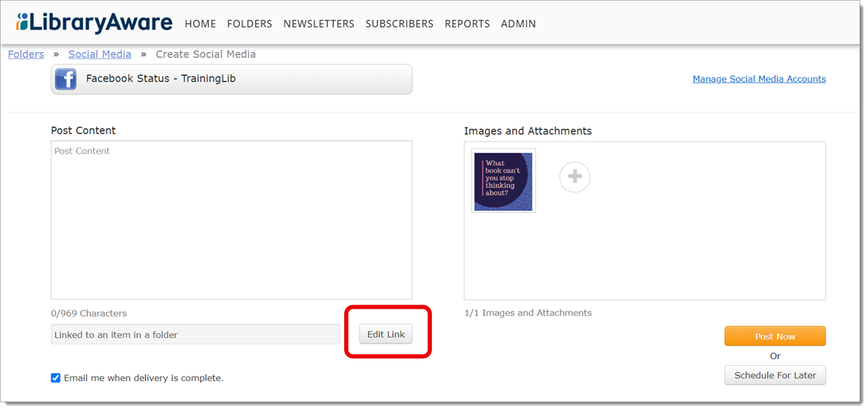
Task: Click the 'Create Social Media' breadcrumb text
Action: click(x=205, y=54)
